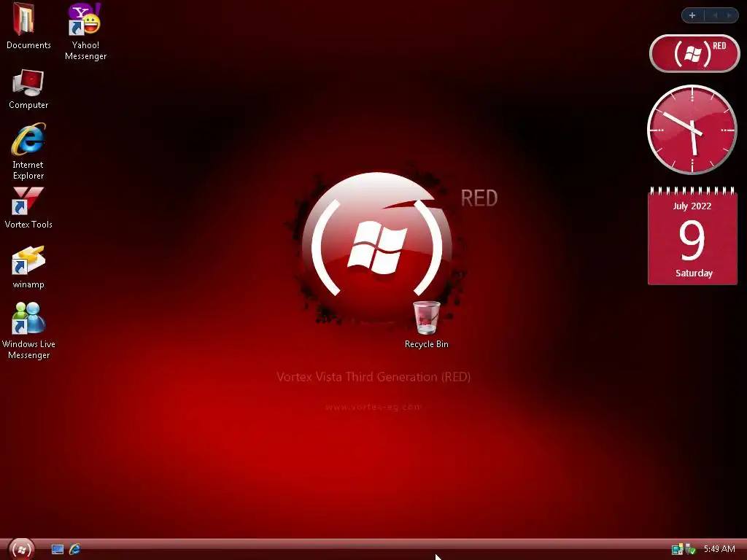The width and height of the screenshot is (747, 560).
Task: Launch Internet Explorer from the quick launch
Action: click(75, 549)
